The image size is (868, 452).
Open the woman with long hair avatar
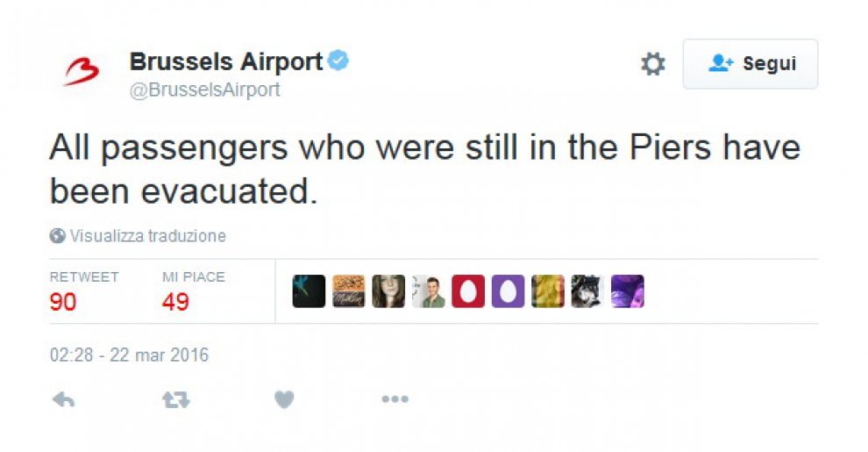coord(388,291)
